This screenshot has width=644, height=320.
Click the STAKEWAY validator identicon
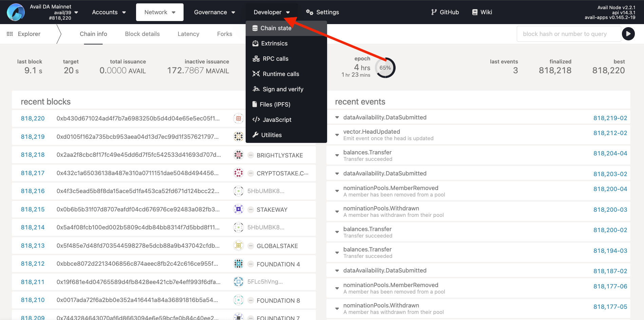[239, 209]
